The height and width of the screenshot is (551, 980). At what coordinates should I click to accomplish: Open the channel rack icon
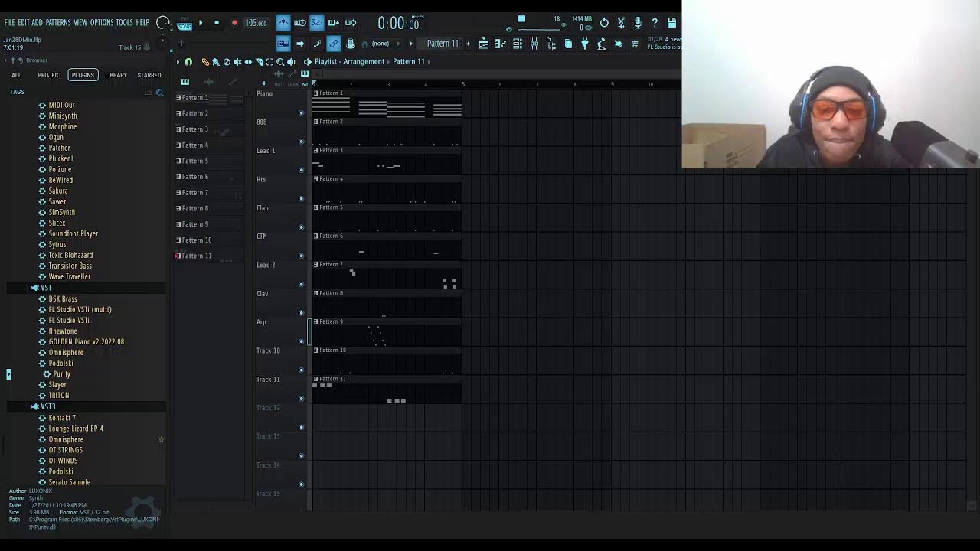517,44
